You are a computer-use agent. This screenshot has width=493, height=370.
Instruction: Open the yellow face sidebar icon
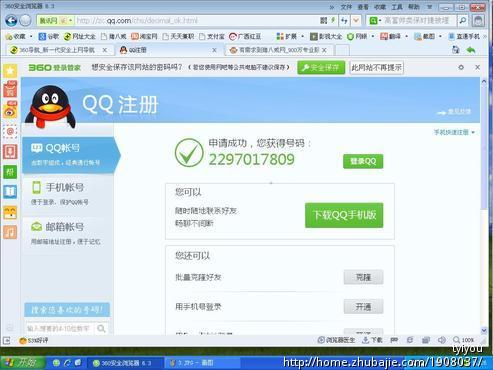(10, 212)
